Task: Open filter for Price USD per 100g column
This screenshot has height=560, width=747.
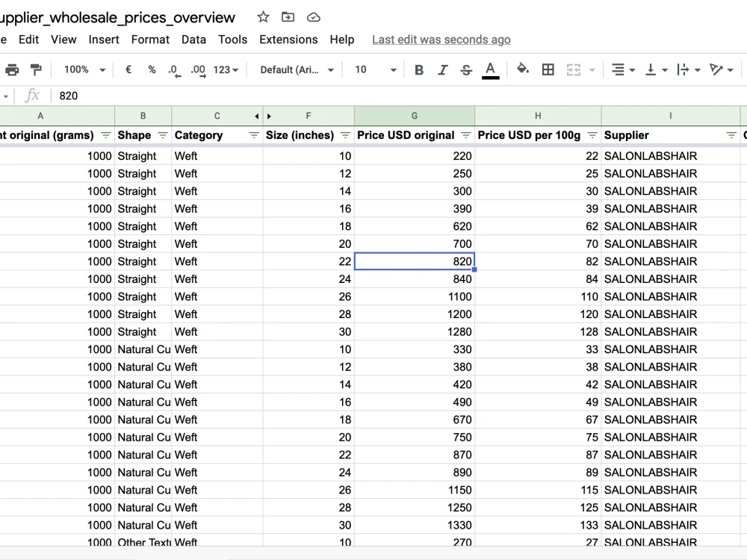Action: 592,135
